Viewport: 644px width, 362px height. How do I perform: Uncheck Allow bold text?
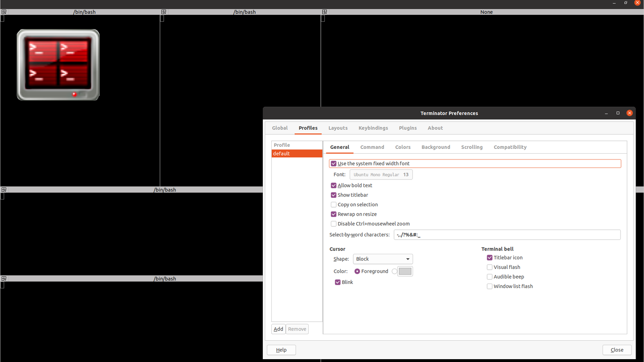(334, 185)
